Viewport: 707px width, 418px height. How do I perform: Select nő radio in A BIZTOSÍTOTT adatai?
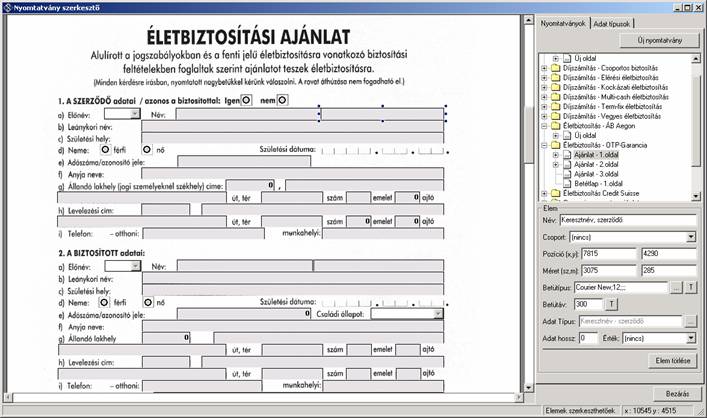point(147,302)
